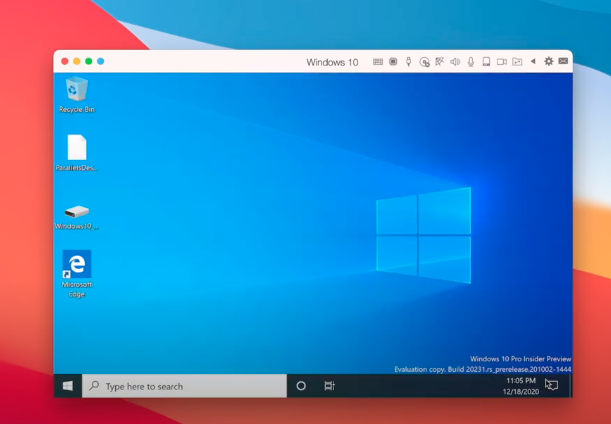This screenshot has height=424, width=611.
Task: Open the USB devices icon
Action: click(408, 62)
